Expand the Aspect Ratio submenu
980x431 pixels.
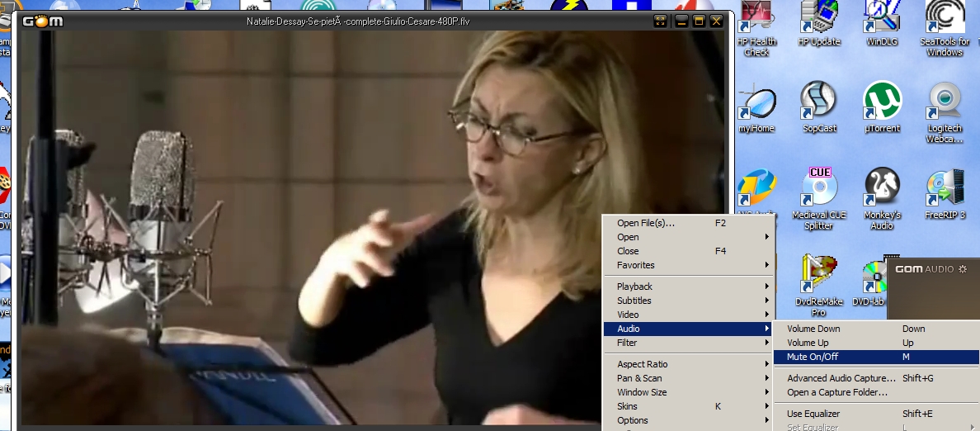[688, 364]
